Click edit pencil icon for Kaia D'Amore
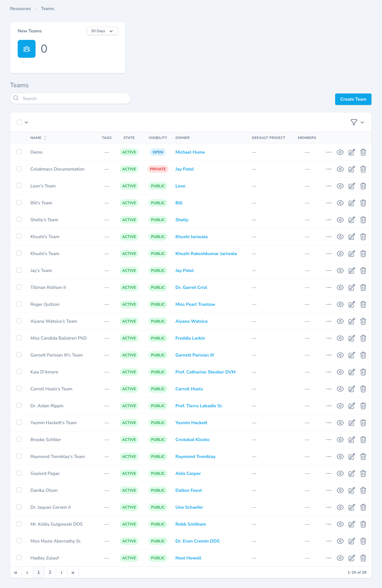 (351, 372)
